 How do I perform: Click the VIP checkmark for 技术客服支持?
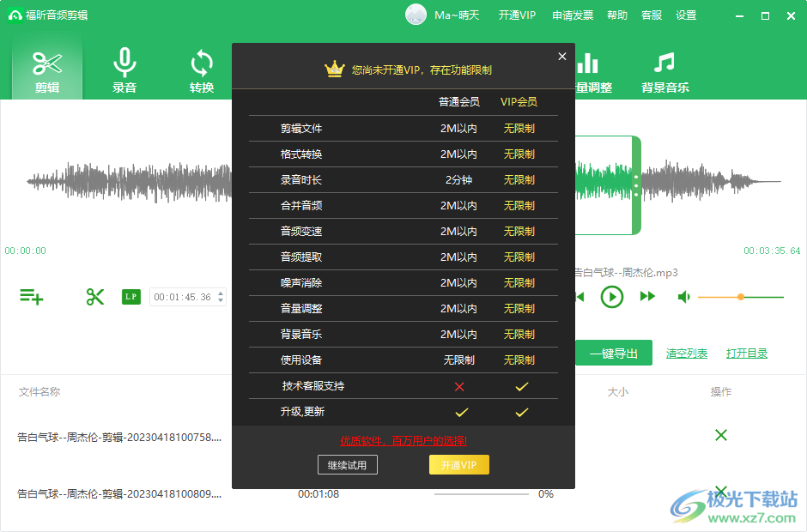pos(521,386)
